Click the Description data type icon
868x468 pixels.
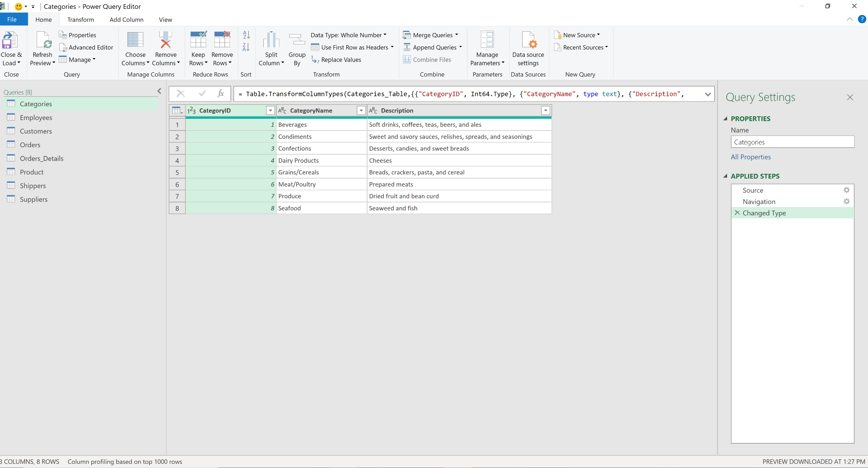(373, 110)
